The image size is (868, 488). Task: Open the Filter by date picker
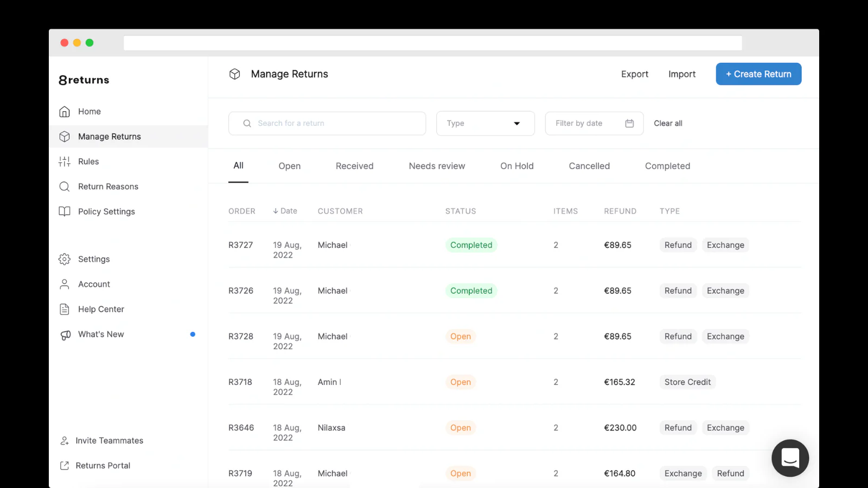[594, 124]
